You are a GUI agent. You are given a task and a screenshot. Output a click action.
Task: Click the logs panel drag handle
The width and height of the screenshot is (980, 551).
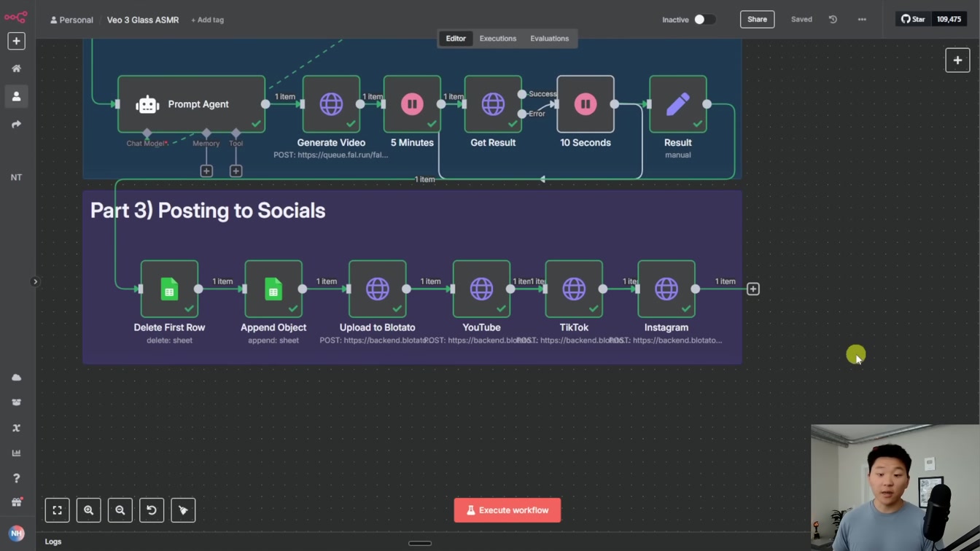click(420, 543)
